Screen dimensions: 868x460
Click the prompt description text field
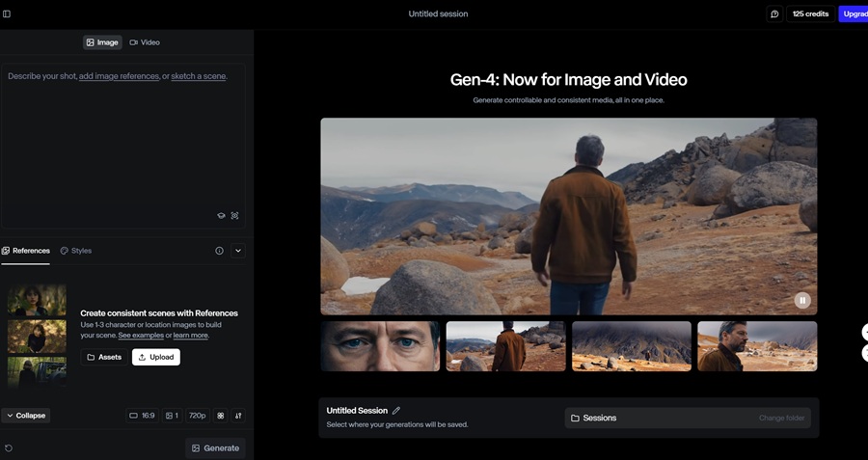[122, 147]
